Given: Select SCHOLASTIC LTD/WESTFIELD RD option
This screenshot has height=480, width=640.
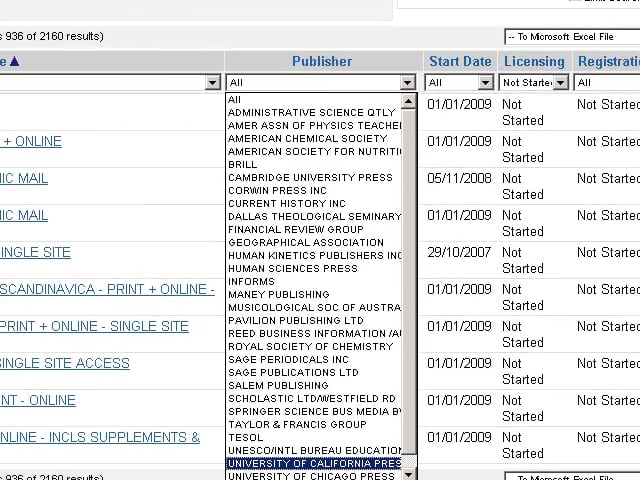Looking at the screenshot, I should 312,399.
